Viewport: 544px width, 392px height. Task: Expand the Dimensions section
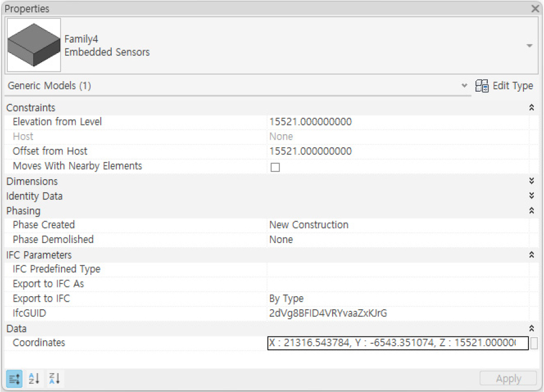coord(531,182)
